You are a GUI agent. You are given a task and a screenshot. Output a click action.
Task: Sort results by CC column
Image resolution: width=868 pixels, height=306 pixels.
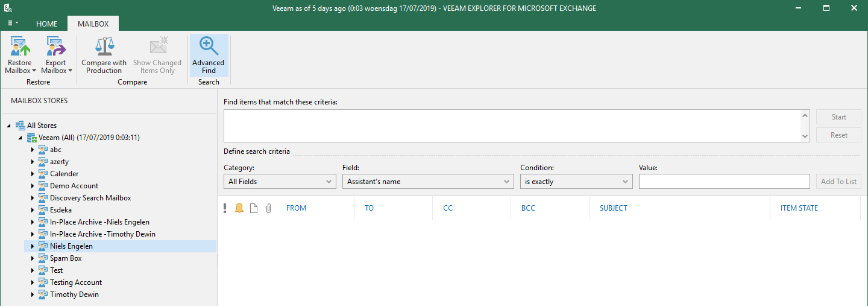tap(447, 208)
